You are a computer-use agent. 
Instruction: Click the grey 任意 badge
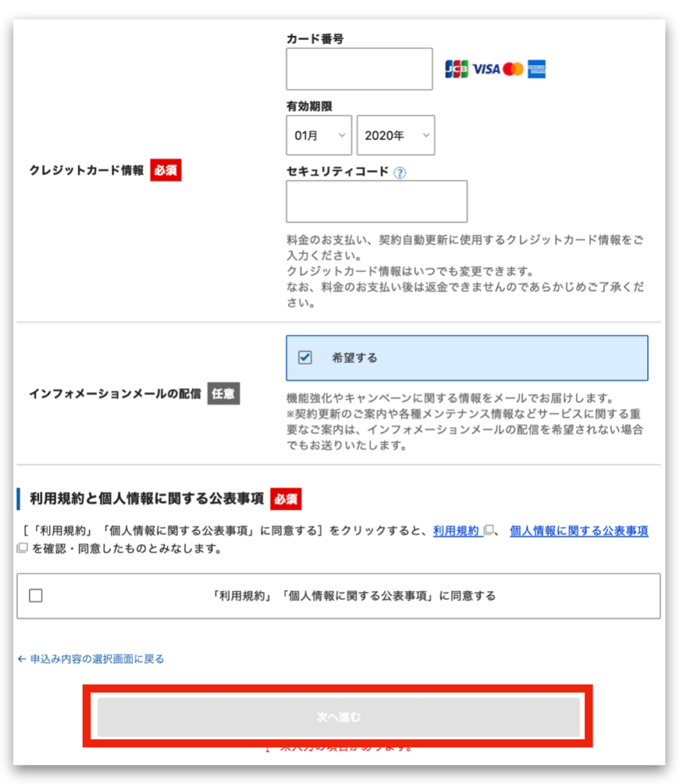tap(224, 394)
